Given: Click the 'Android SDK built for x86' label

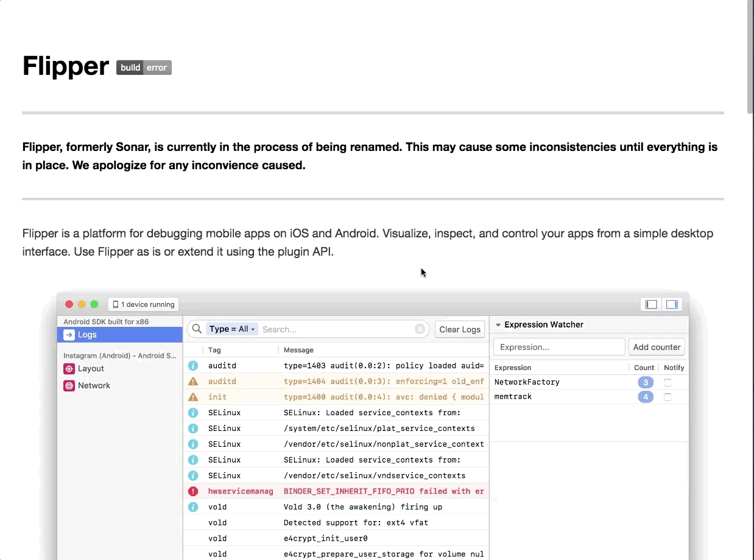Looking at the screenshot, I should coord(106,321).
